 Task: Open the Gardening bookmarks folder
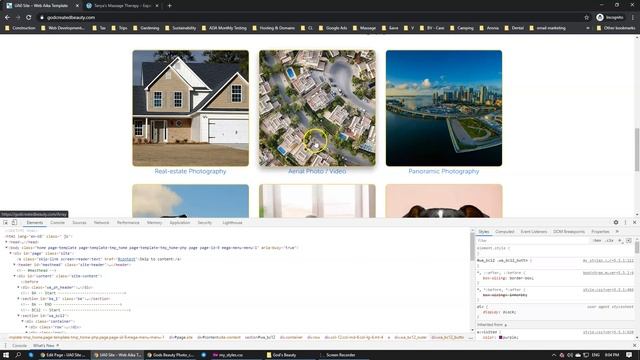click(146, 28)
